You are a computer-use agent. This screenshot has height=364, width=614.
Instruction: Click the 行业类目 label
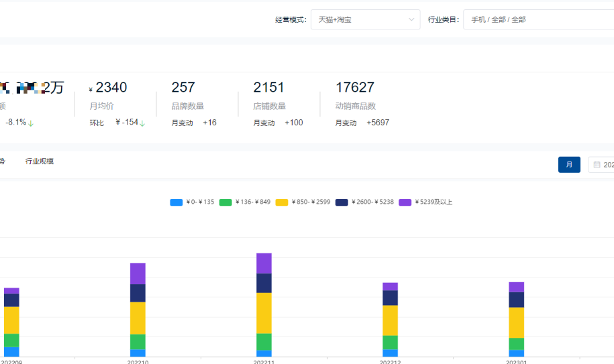(444, 19)
